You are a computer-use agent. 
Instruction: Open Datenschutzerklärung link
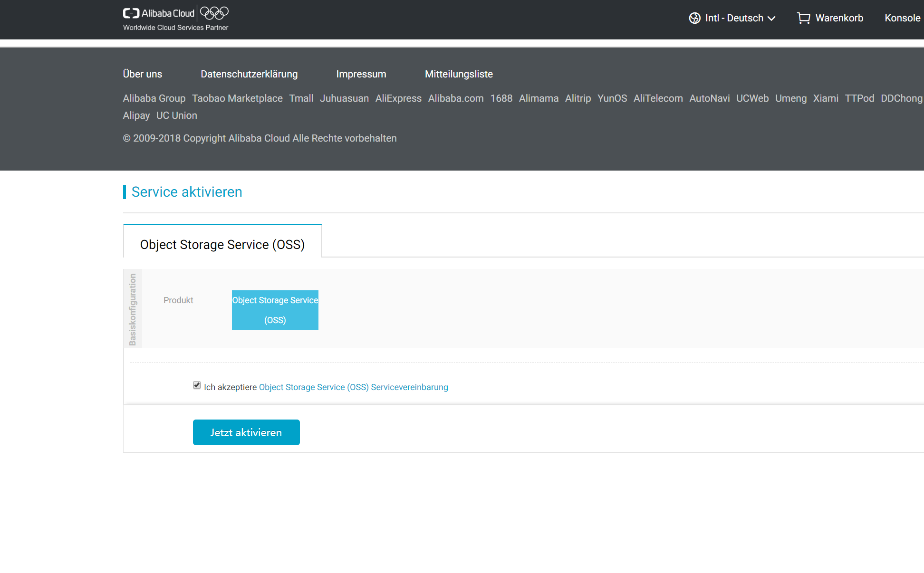(249, 74)
